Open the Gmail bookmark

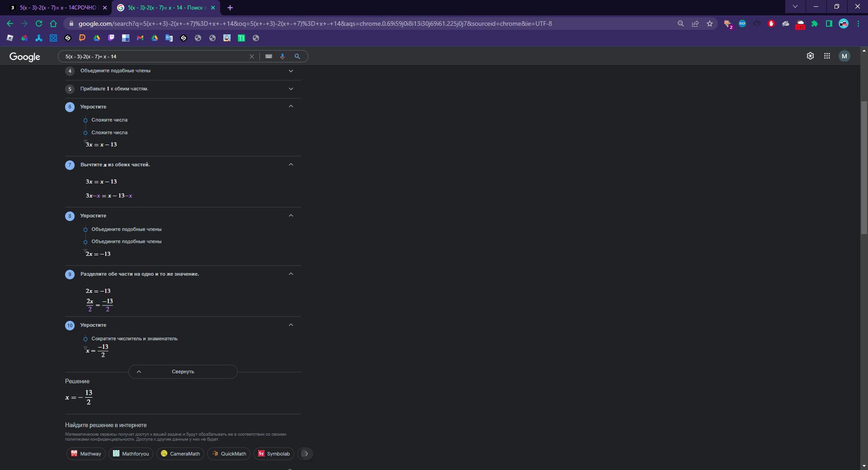coord(140,38)
